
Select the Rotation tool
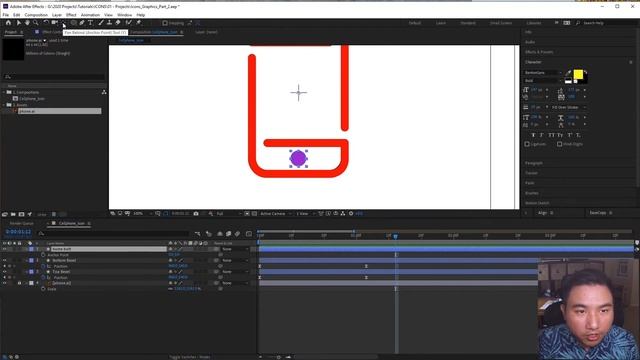46,23
